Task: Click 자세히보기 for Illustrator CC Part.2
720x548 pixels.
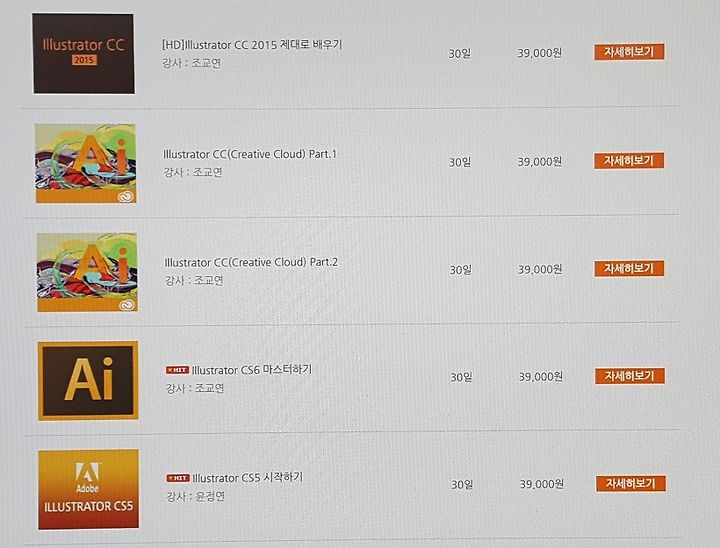Action: [630, 269]
